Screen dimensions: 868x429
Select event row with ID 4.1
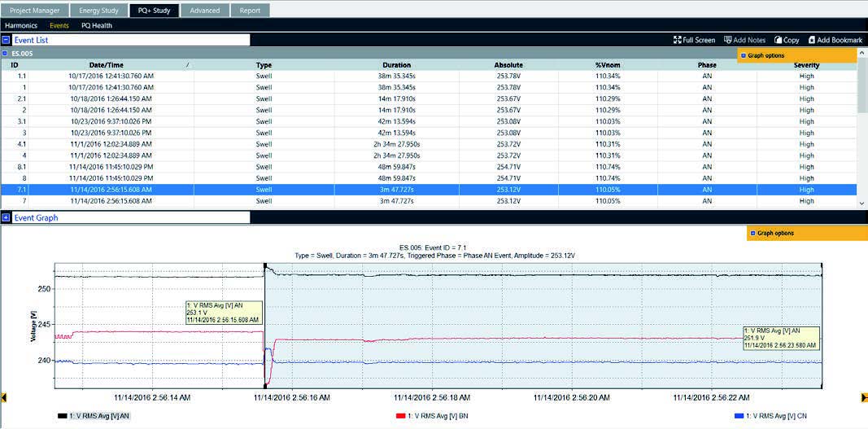click(429, 144)
